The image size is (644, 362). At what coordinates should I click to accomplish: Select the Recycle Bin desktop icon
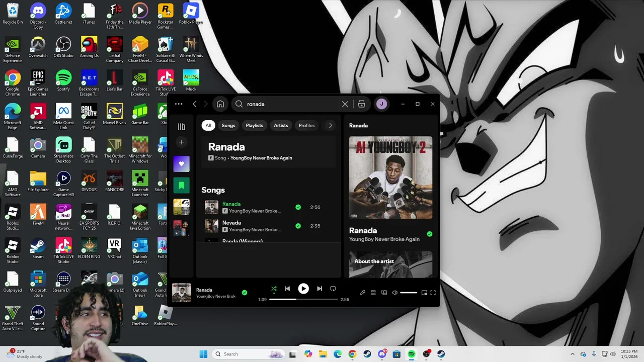[13, 13]
